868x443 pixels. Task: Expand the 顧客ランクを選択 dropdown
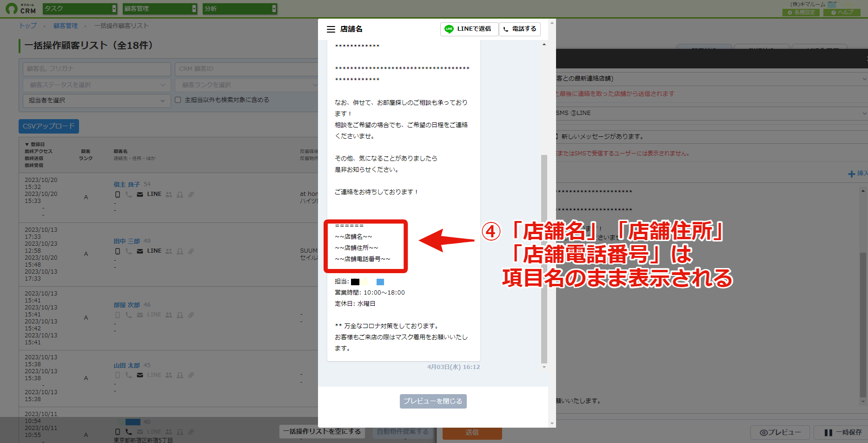(247, 85)
